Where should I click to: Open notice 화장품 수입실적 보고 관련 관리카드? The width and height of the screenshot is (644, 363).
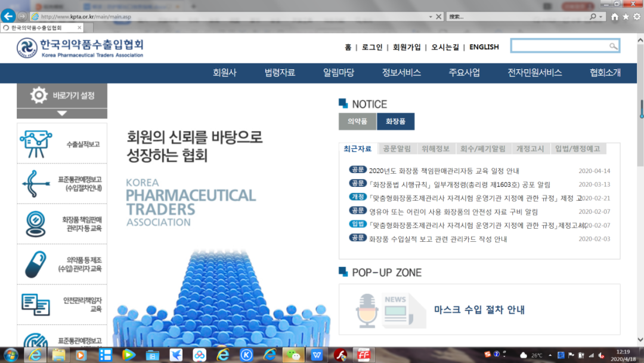(438, 239)
